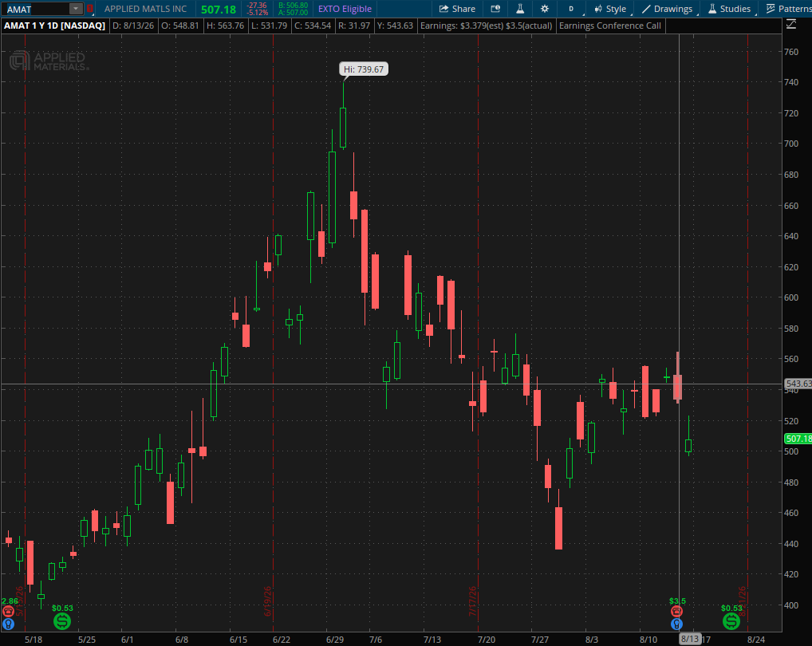This screenshot has width=812, height=646.
Task: Click the Earnings $3.379(est) $3.5(actual) readout
Action: tap(487, 26)
